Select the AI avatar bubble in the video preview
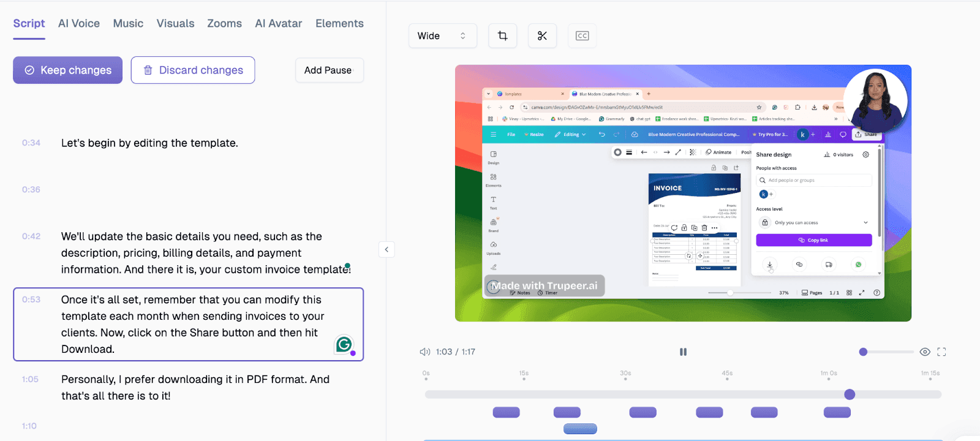Screen dimensions: 980x441 [876, 101]
